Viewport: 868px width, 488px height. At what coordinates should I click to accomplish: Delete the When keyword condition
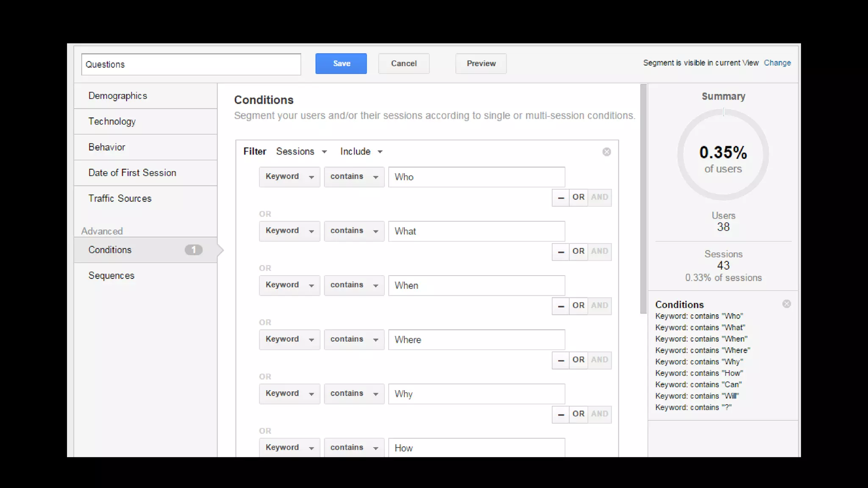pos(561,306)
